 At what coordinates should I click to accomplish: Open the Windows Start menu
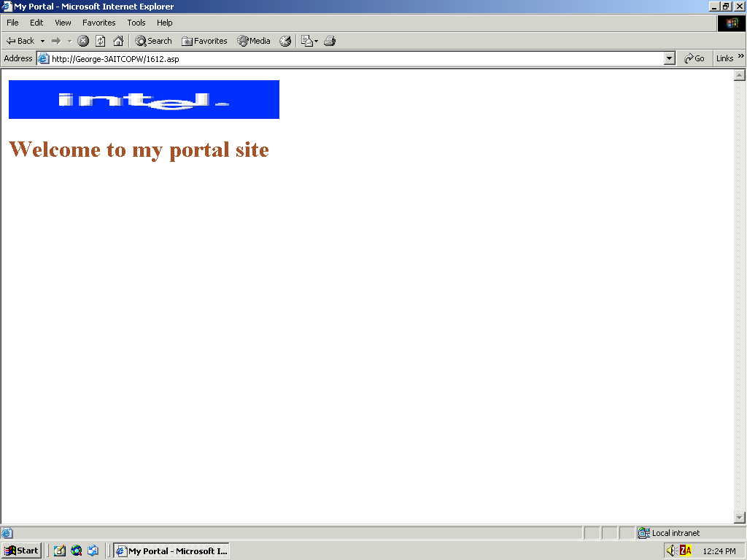[21, 551]
